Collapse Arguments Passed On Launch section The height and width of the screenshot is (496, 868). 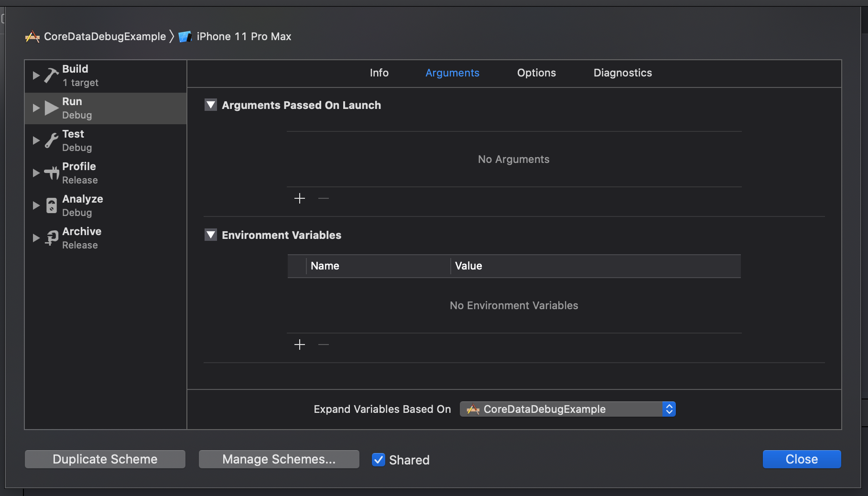tap(211, 105)
